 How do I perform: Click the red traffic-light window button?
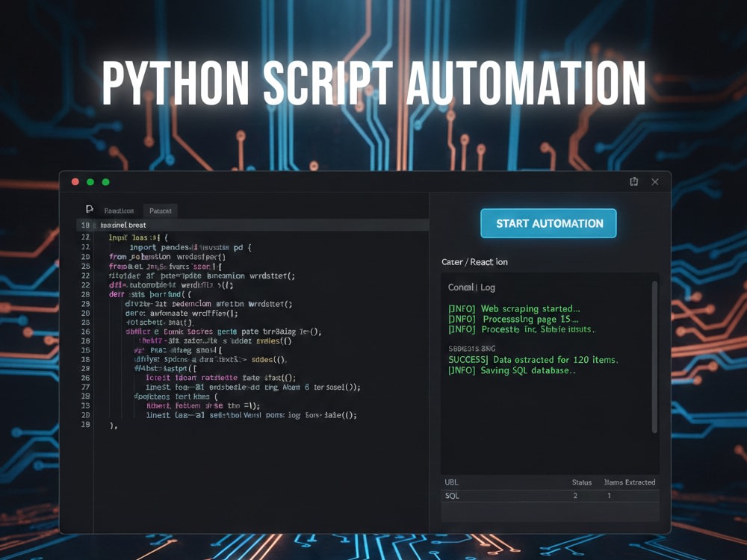(75, 182)
